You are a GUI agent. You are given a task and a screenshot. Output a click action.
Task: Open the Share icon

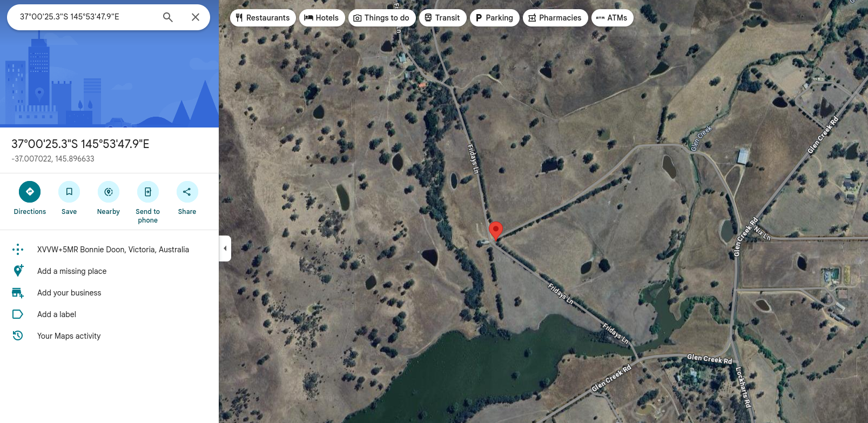[x=187, y=192]
